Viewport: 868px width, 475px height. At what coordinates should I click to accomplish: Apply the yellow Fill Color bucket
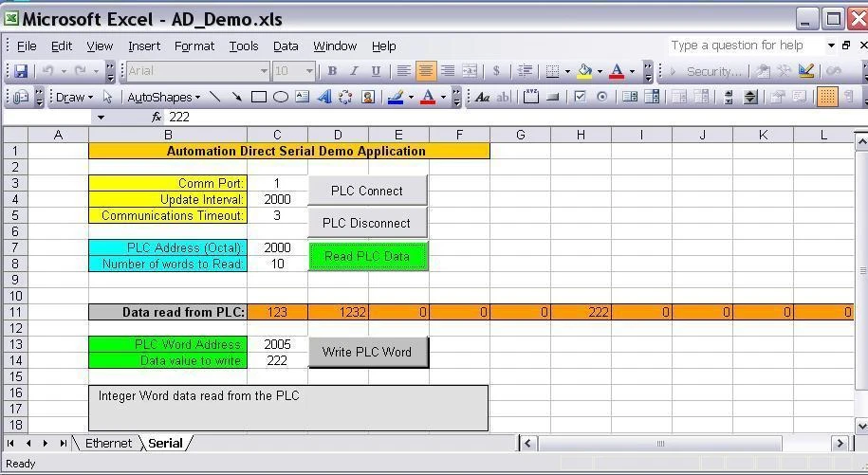[x=584, y=71]
